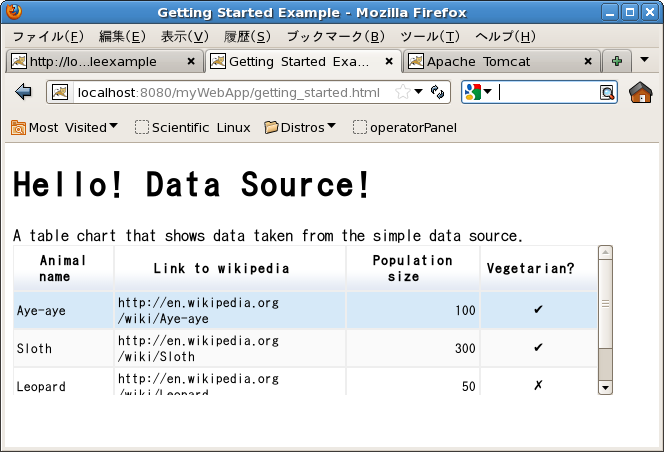This screenshot has width=664, height=452.
Task: Open a new tab with plus icon
Action: [617, 61]
